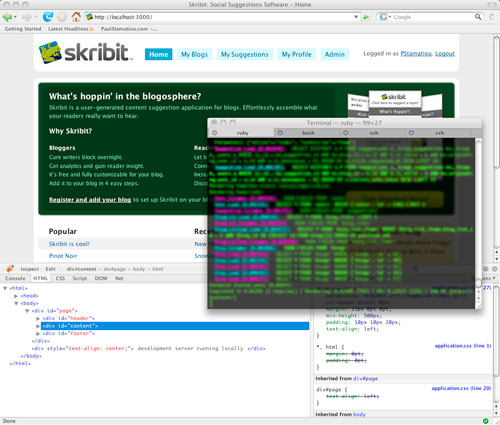Go to My Blogs on Skribit

click(x=194, y=54)
